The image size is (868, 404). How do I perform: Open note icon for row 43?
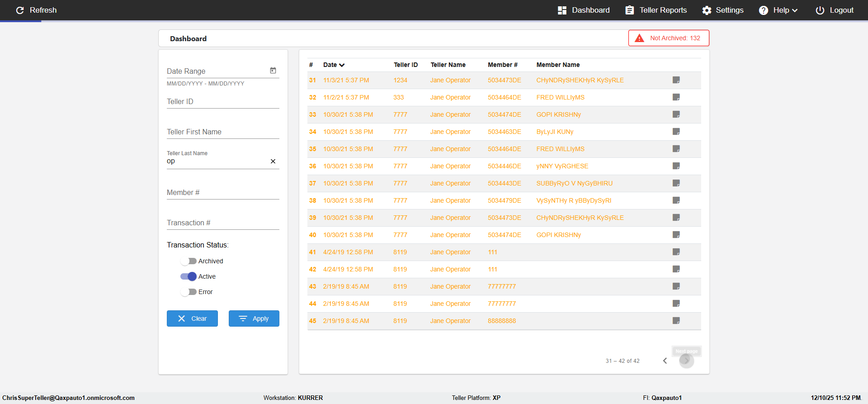(676, 286)
